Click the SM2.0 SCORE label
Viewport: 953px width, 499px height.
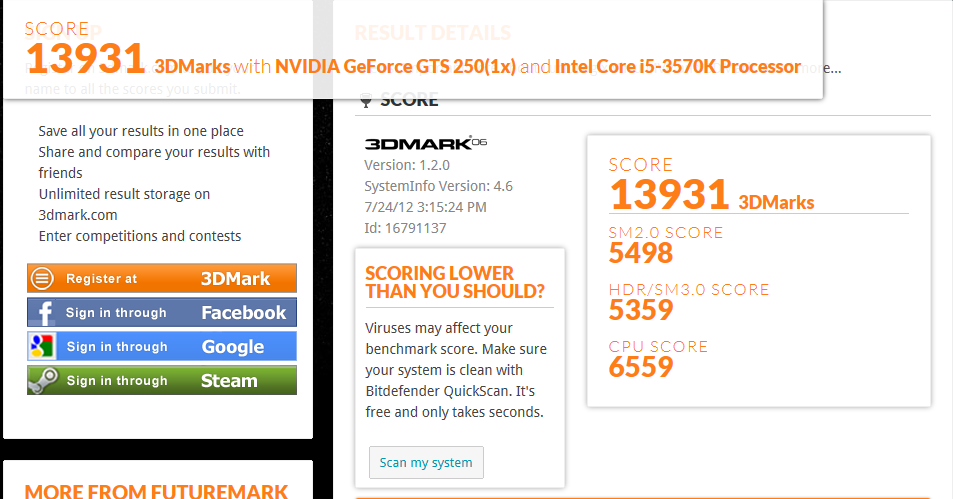pos(666,233)
